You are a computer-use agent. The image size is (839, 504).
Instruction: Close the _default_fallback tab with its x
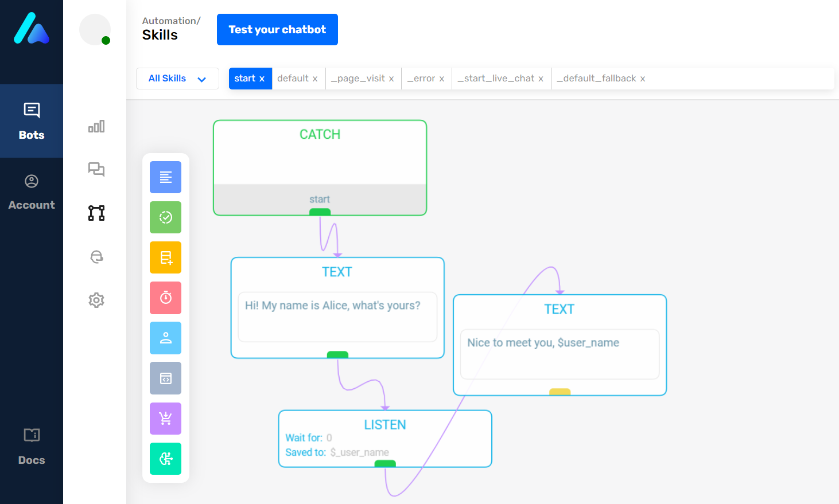coord(643,79)
